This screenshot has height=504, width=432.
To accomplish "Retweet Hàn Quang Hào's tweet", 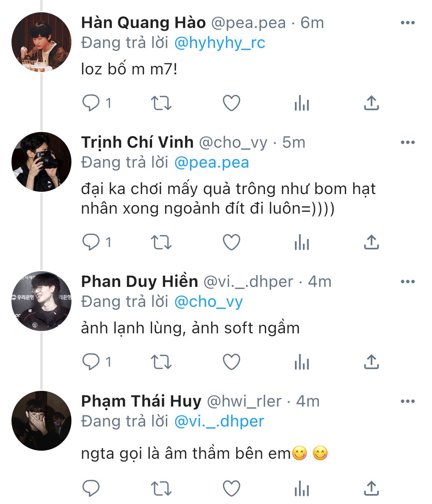I will pyautogui.click(x=161, y=103).
